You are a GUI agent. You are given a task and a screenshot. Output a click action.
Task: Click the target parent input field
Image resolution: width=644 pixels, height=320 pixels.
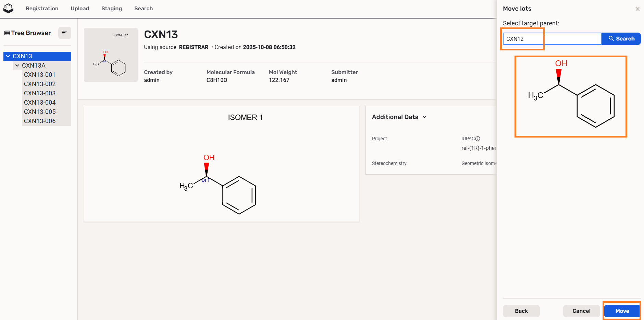click(552, 39)
